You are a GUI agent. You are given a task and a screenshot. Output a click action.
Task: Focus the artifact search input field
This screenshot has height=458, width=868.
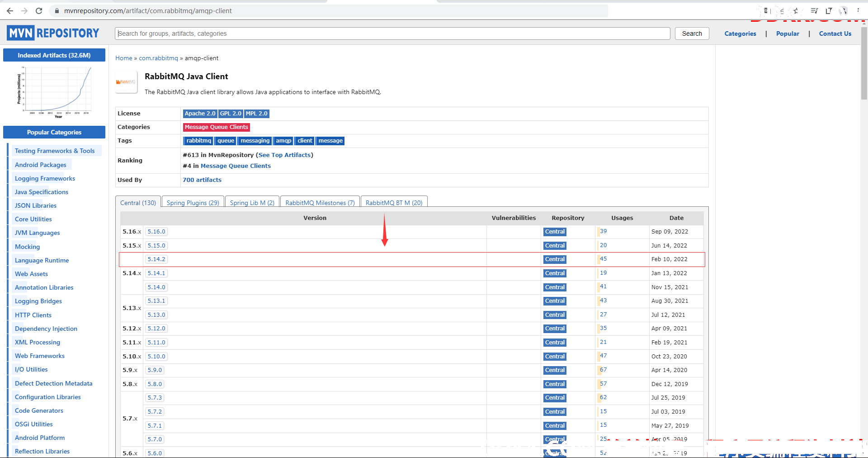tap(392, 33)
